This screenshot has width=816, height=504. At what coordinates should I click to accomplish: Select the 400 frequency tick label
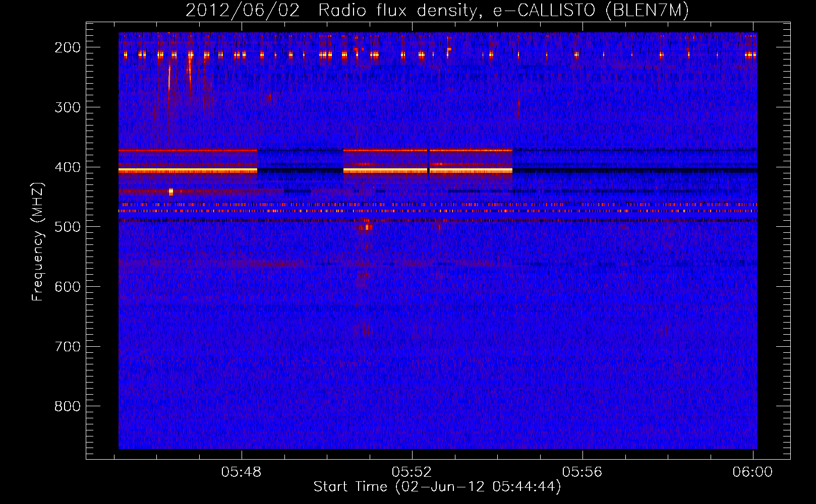68,167
